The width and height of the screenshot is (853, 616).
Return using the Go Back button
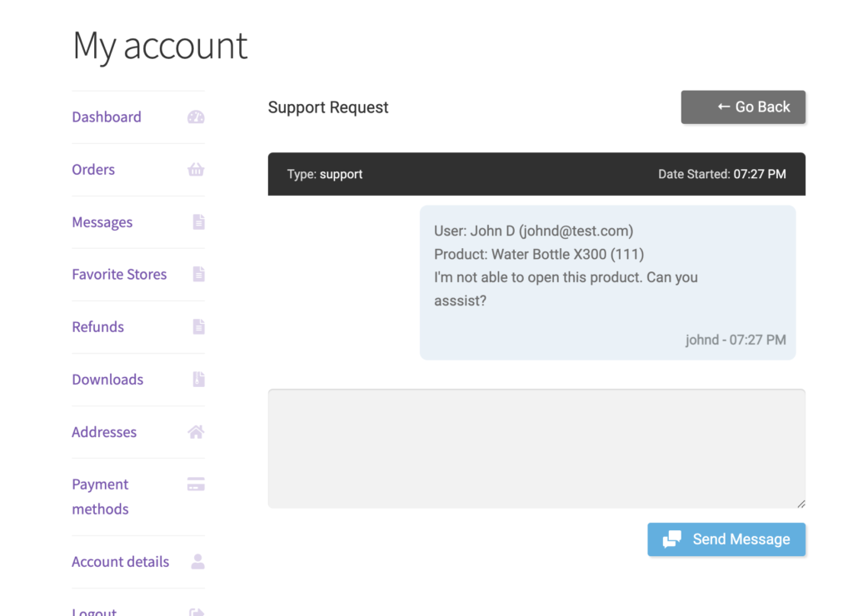point(743,107)
